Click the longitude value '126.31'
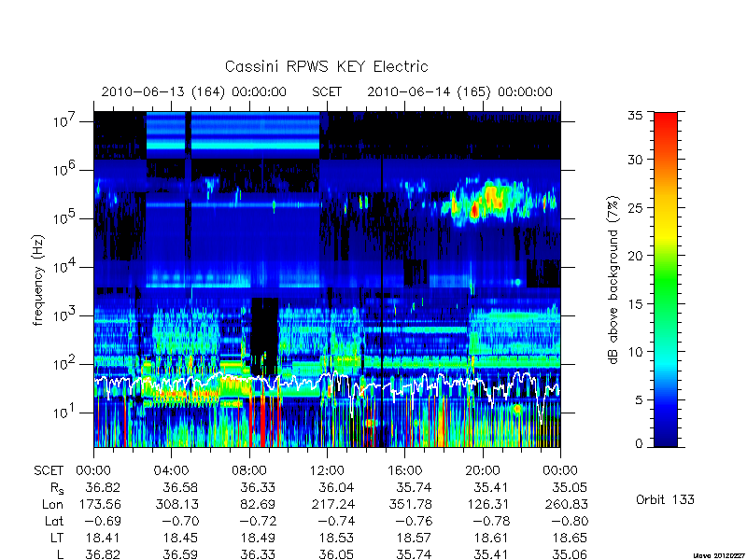 (488, 504)
